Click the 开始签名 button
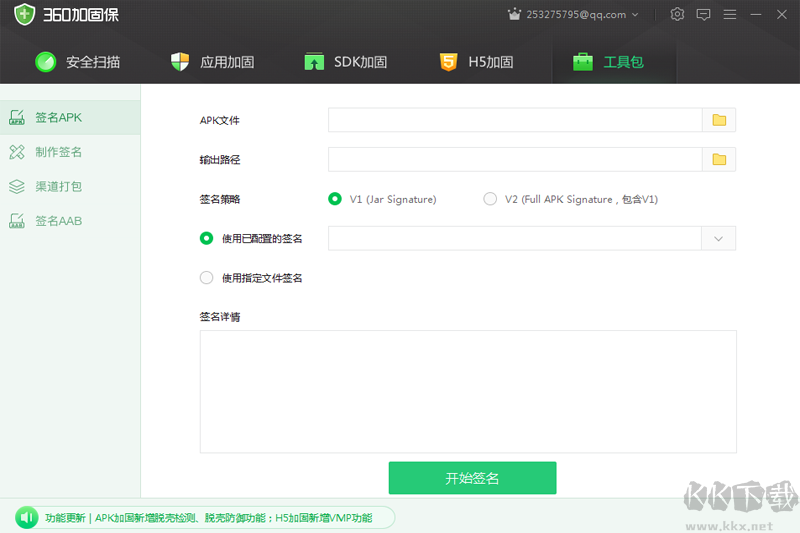 (x=472, y=478)
